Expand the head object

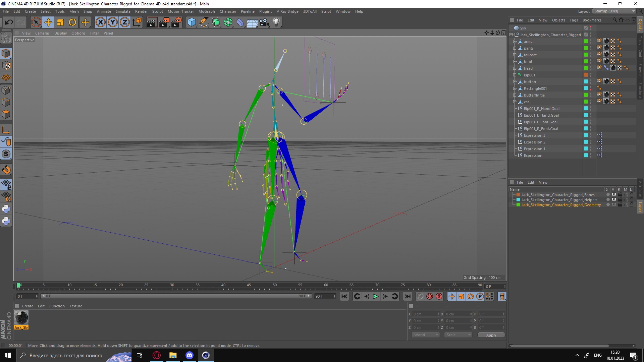[x=515, y=68]
